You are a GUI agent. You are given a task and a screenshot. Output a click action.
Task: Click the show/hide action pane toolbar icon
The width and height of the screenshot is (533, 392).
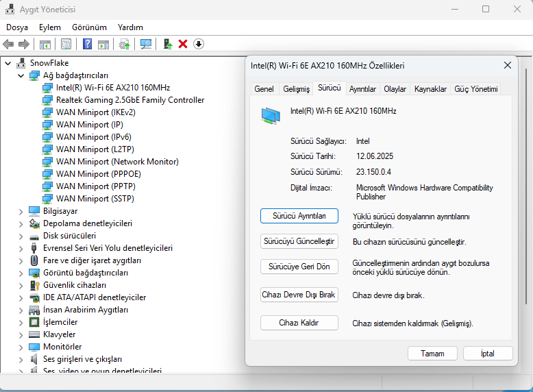coord(103,44)
